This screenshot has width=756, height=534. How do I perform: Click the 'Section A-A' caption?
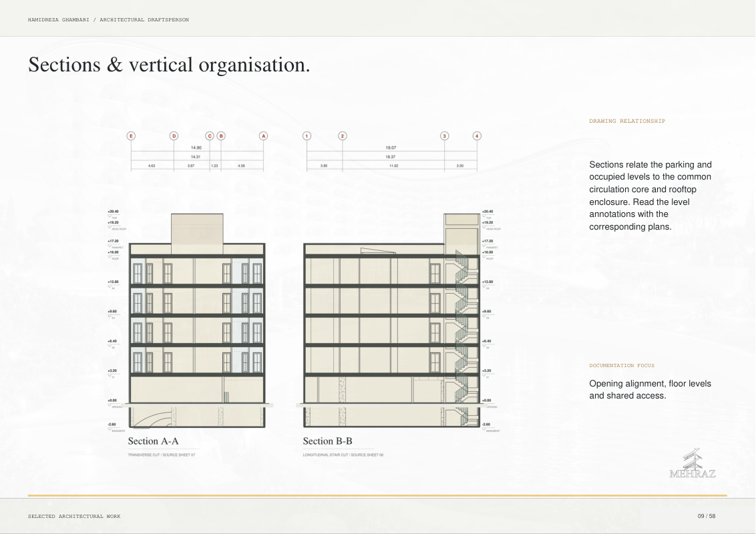154,441
